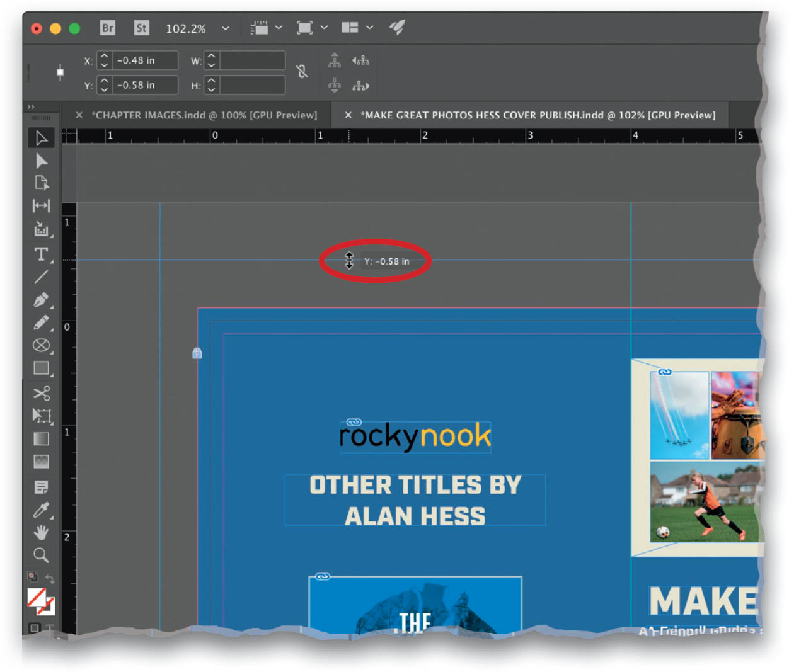
Task: Click the Y value stepper arrows
Action: [105, 85]
